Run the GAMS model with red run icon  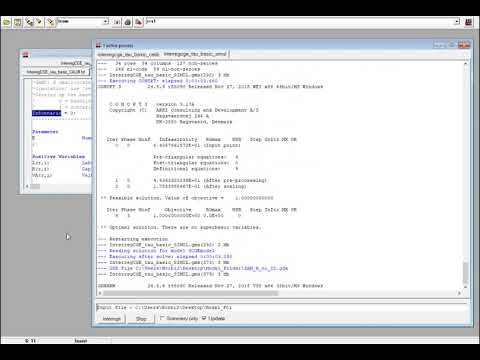[139, 22]
